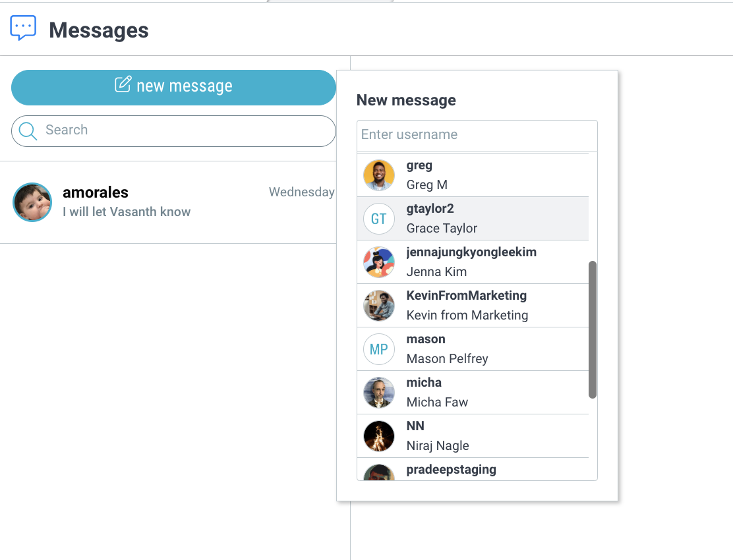733x560 pixels.
Task: Click the user list scrollbar thumb
Action: (x=593, y=329)
